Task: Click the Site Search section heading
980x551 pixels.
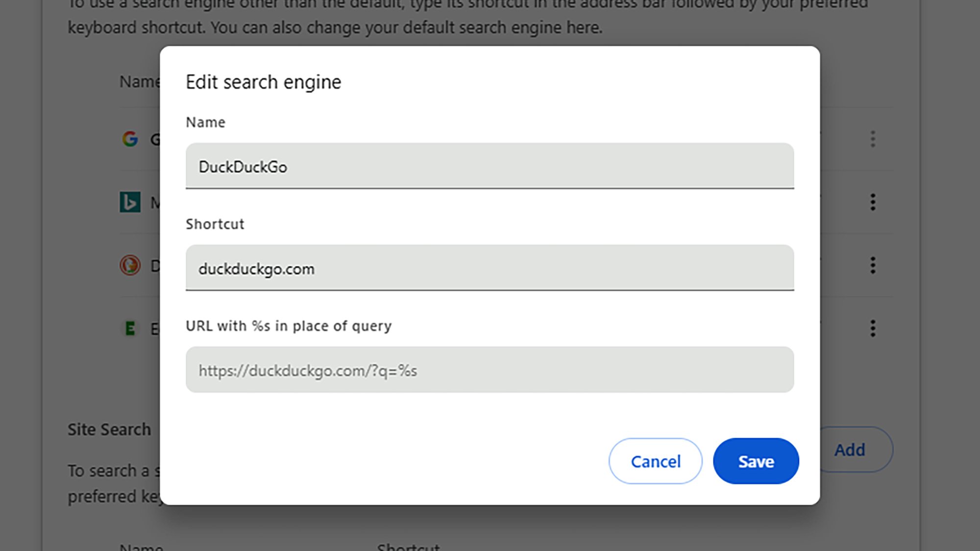Action: click(109, 429)
